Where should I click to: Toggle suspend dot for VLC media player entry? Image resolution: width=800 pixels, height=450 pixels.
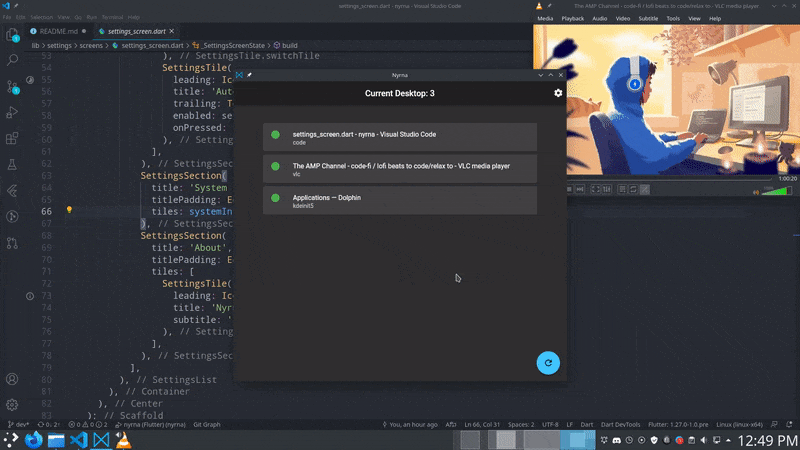(276, 166)
